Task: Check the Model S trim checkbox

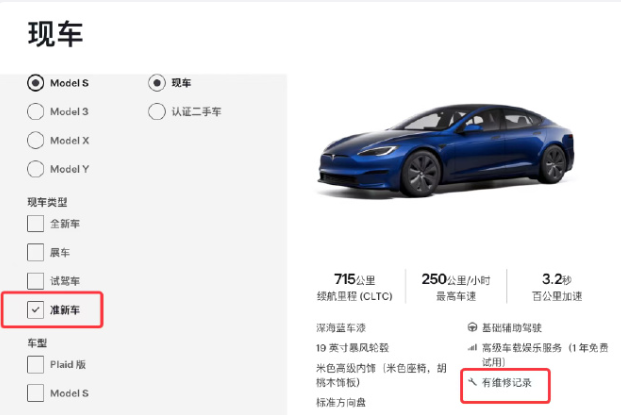Action: point(35,393)
